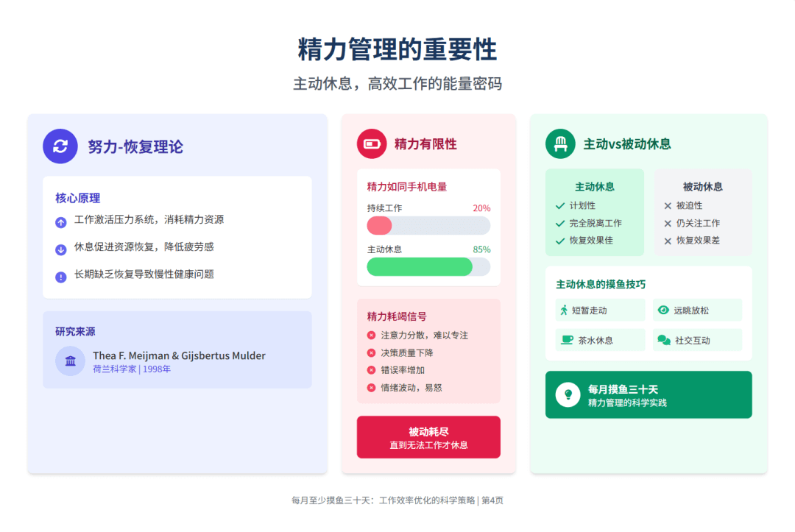The width and height of the screenshot is (795, 532).
Task: Click the green chair icon beside 主动vs被动休息
Action: tap(560, 143)
